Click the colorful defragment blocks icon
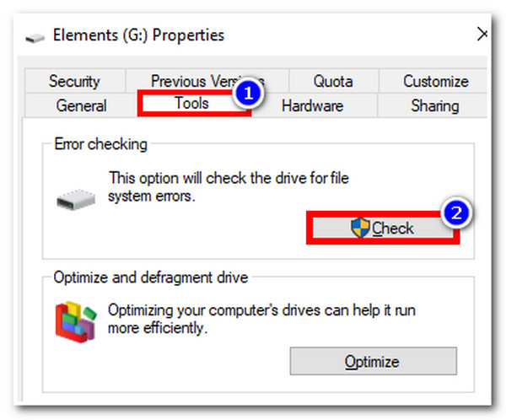Viewport: 506px width, 420px height. [76, 322]
